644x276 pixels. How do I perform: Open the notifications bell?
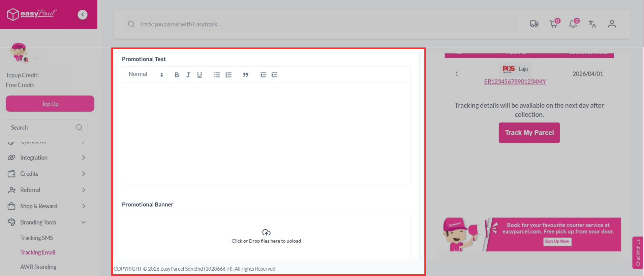(x=573, y=24)
